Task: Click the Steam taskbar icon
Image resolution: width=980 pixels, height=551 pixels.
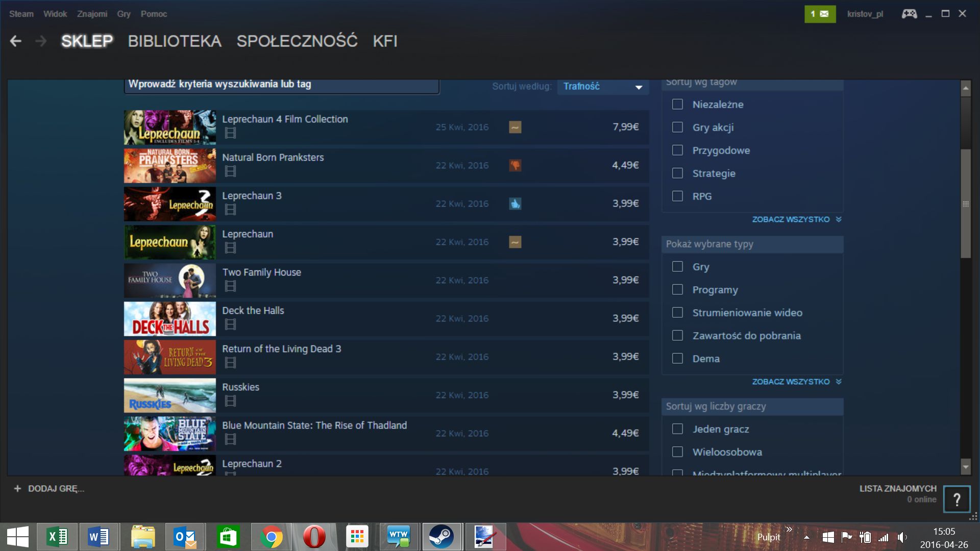Action: [441, 537]
